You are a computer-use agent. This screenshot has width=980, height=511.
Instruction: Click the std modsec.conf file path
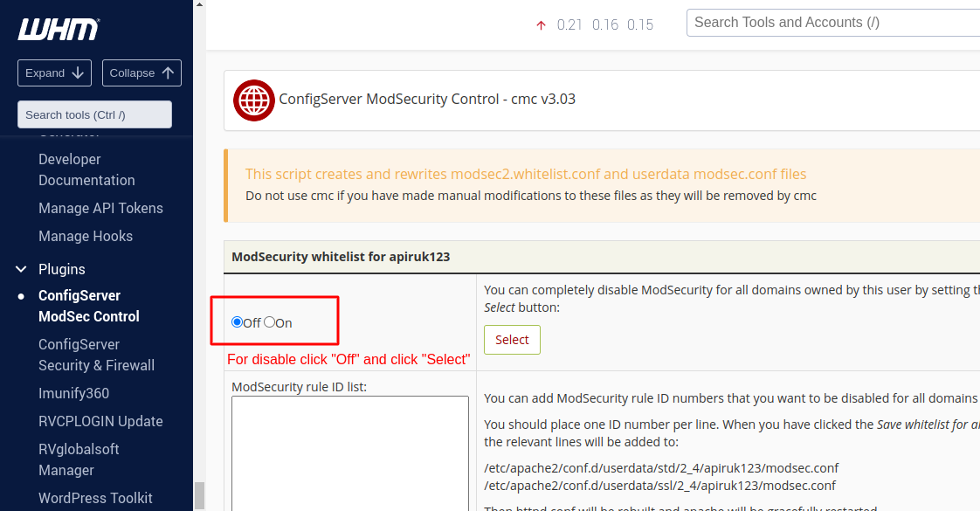[x=661, y=468]
